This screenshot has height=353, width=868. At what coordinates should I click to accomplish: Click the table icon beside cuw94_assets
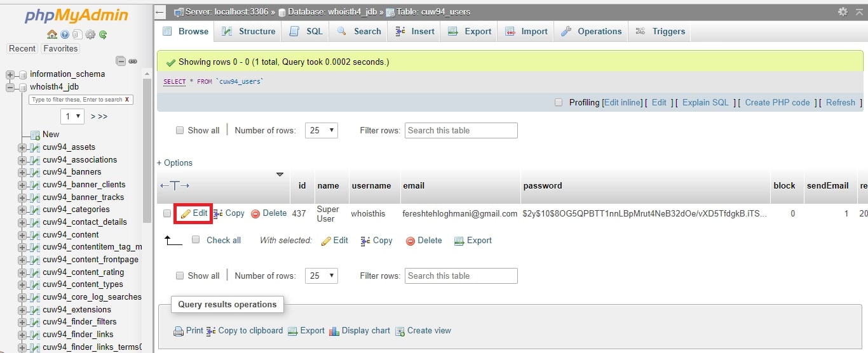[35, 147]
